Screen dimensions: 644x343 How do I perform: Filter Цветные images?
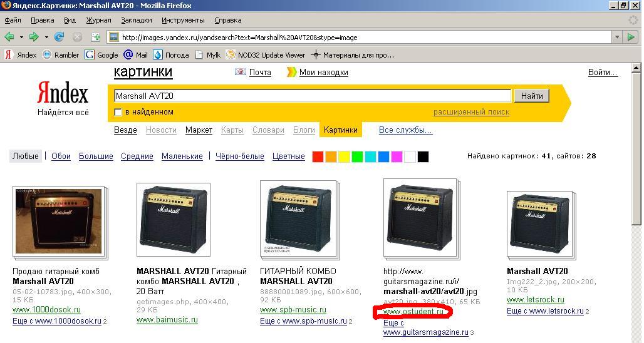tap(289, 156)
